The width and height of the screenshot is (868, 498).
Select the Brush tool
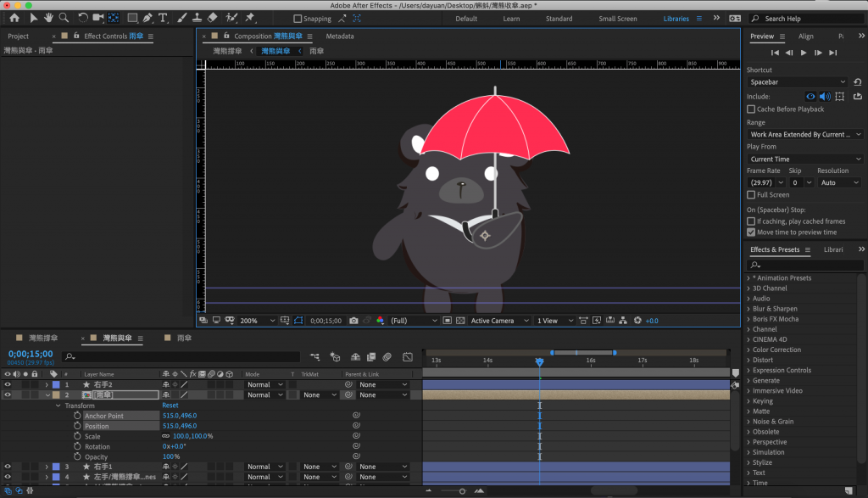pos(182,18)
